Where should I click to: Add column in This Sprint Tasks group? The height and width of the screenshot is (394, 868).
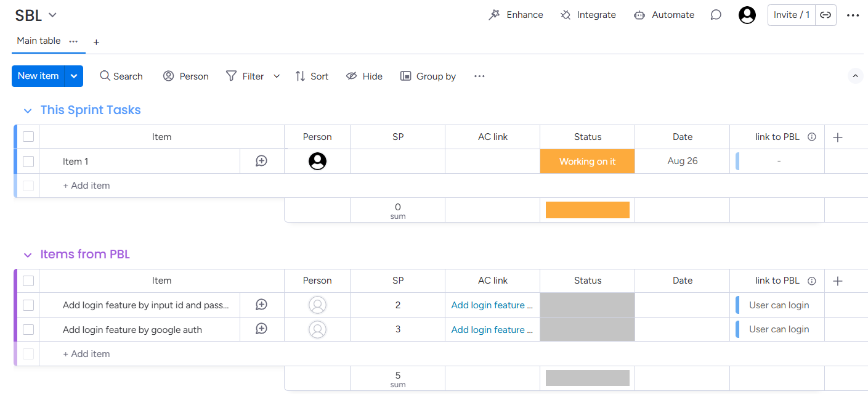[837, 137]
